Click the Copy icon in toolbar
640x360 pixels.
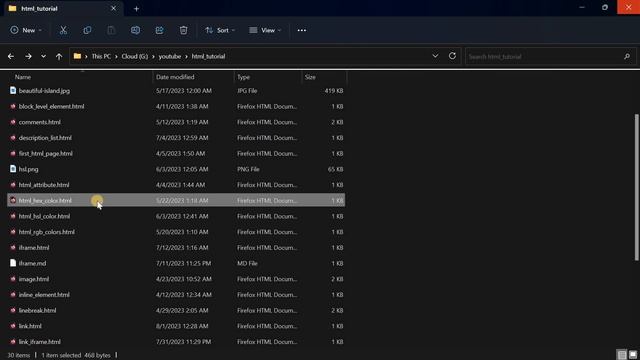[87, 30]
